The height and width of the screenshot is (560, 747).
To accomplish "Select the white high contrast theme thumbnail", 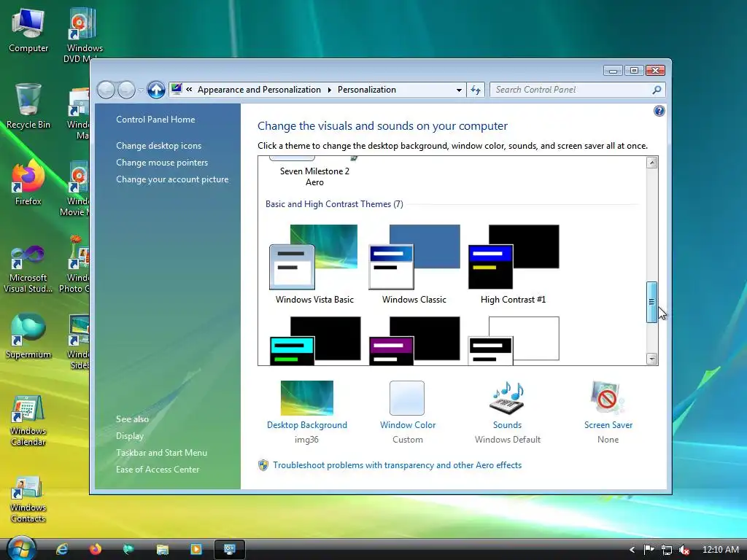I will coord(513,341).
